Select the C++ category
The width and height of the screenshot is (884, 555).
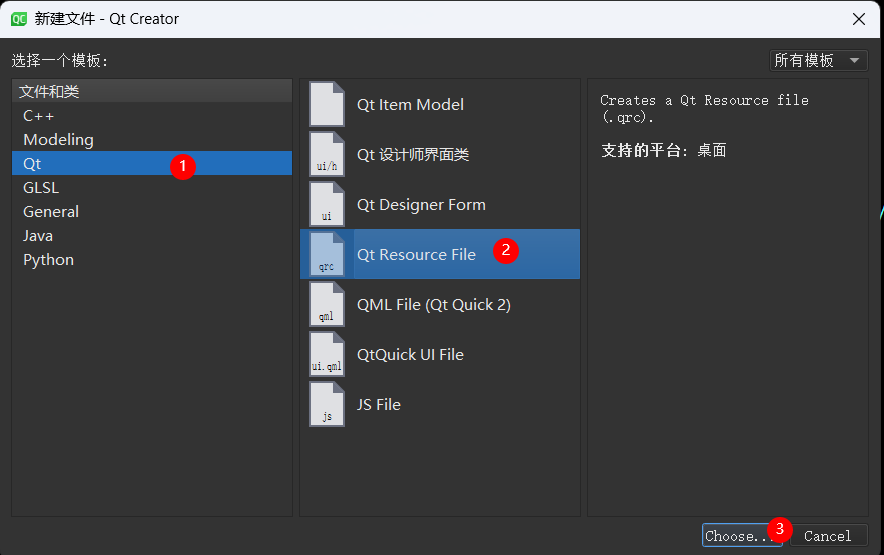coord(38,116)
